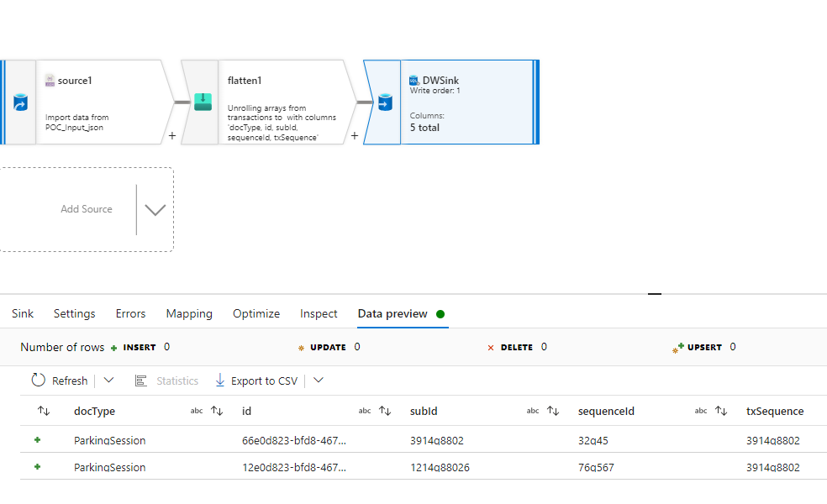Click id cell 12e0d823-bfd8-467...
827x504 pixels.
[294, 467]
